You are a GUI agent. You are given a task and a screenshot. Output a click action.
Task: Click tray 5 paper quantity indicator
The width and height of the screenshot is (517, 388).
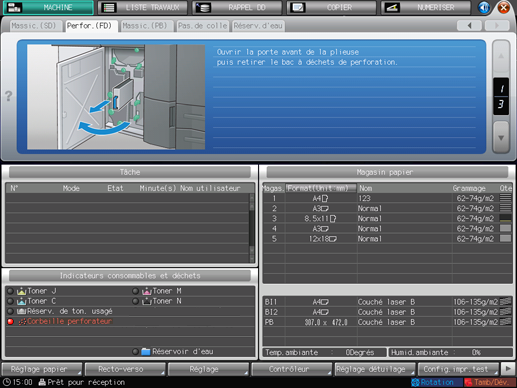coord(506,239)
